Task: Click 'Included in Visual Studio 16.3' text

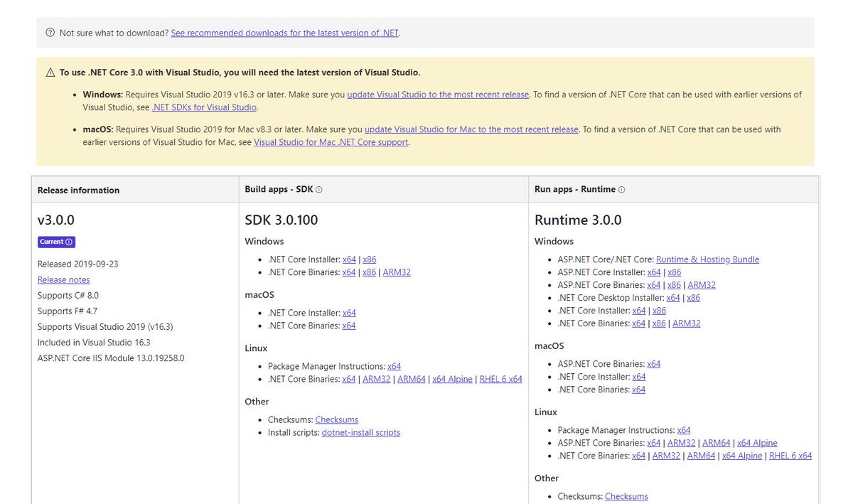Action: pyautogui.click(x=94, y=343)
